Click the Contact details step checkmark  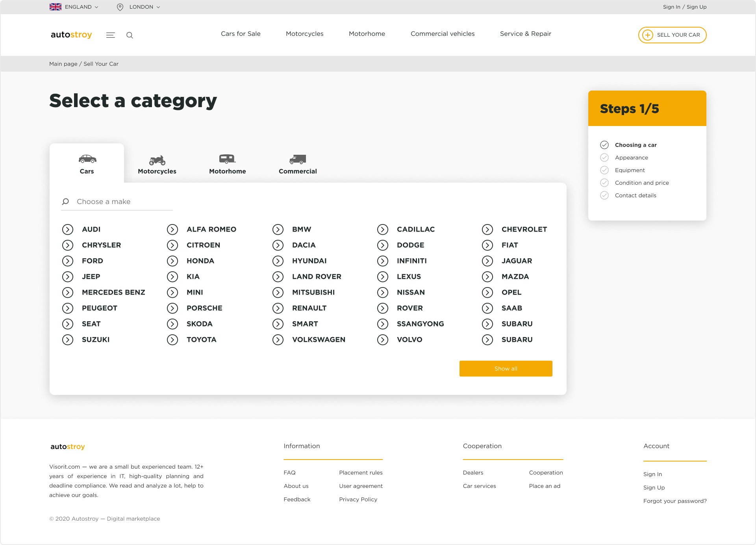[604, 195]
